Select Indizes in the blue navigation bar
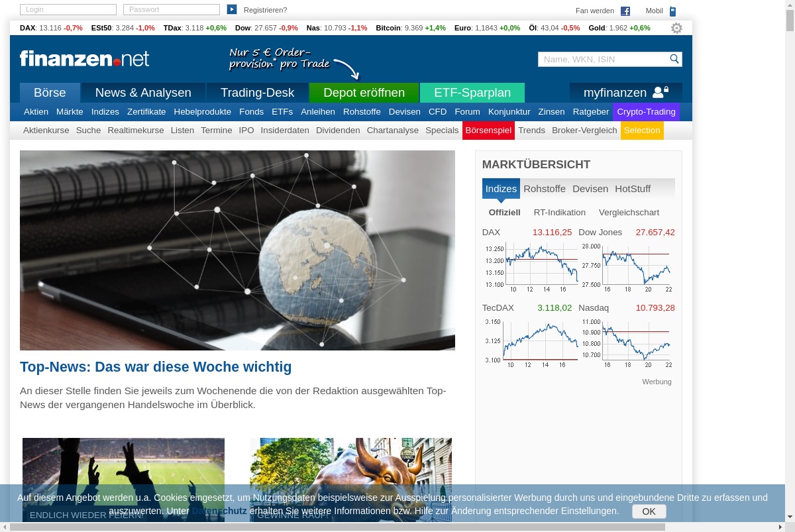 point(105,112)
